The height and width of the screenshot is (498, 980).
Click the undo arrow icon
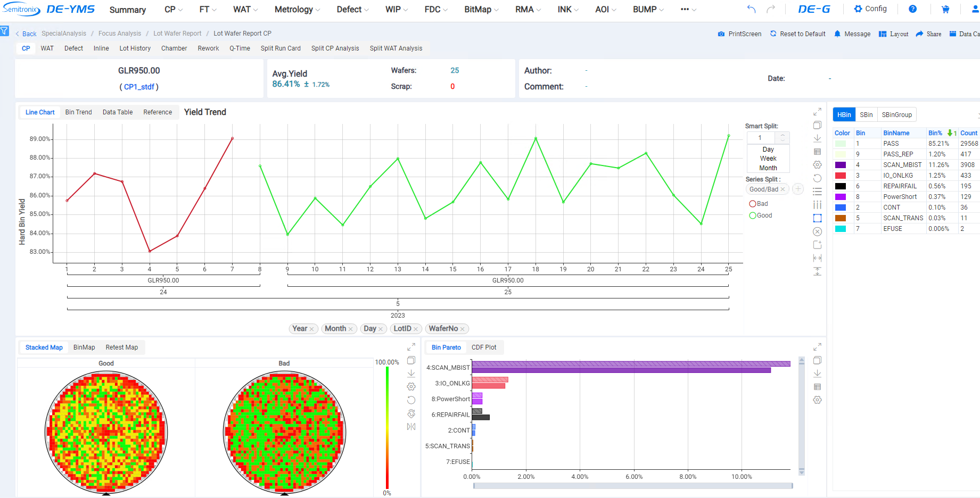click(751, 9)
